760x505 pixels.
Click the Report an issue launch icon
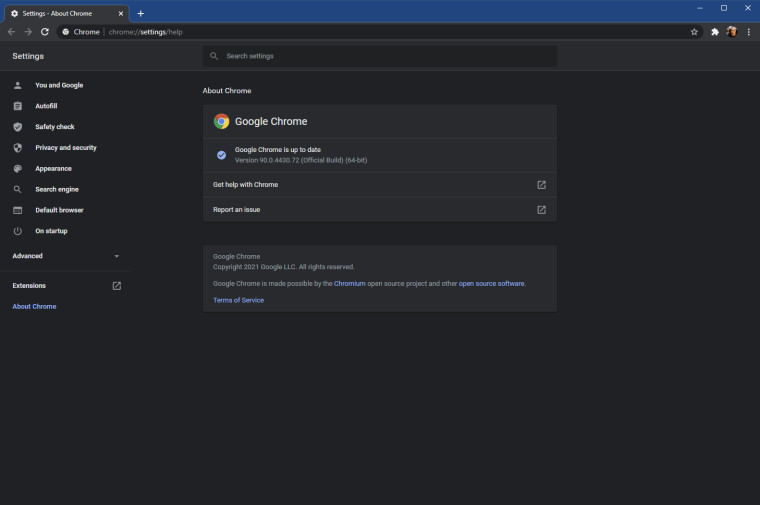tap(541, 210)
